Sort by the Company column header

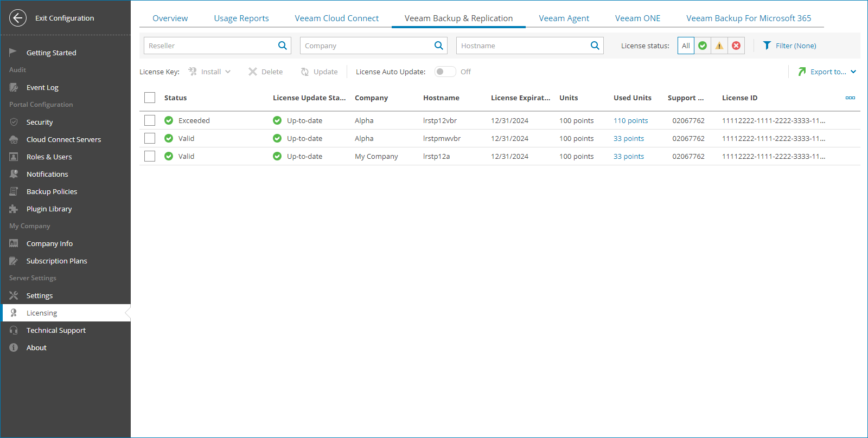pyautogui.click(x=371, y=98)
